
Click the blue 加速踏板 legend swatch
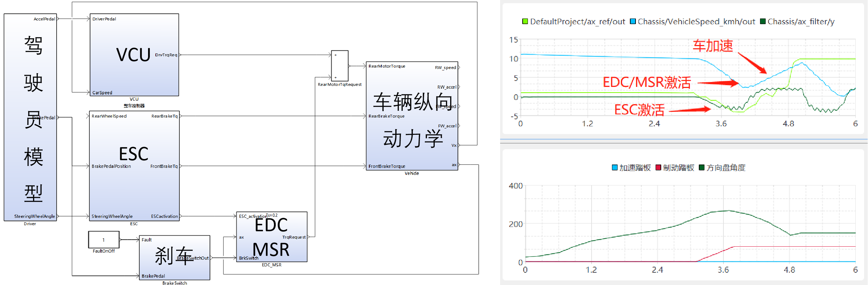(615, 167)
